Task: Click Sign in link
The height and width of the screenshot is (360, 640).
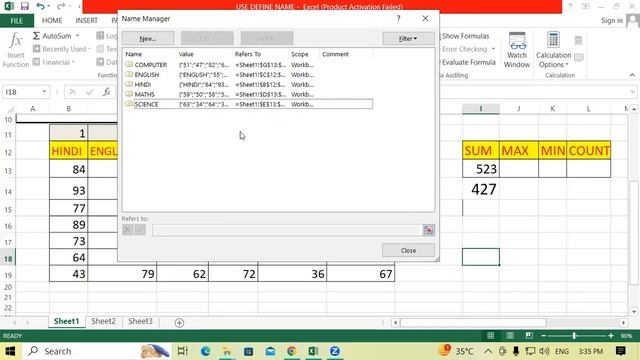Action: click(x=612, y=20)
